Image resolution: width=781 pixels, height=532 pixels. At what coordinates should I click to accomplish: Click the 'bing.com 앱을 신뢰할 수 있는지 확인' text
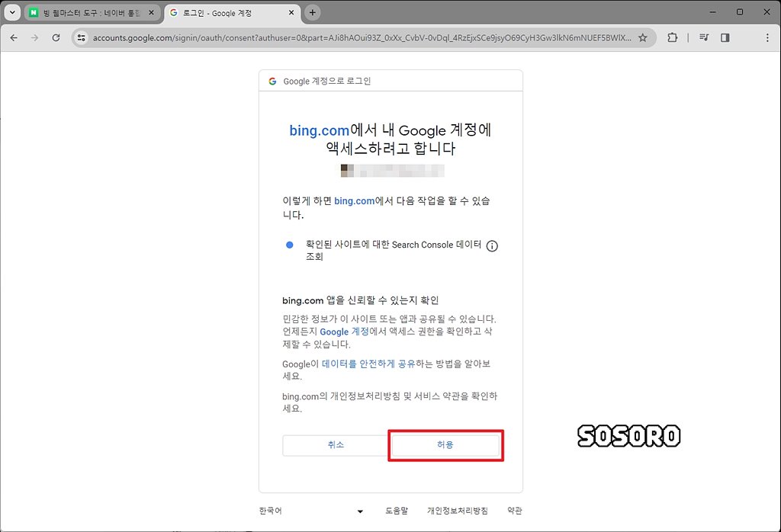click(360, 300)
